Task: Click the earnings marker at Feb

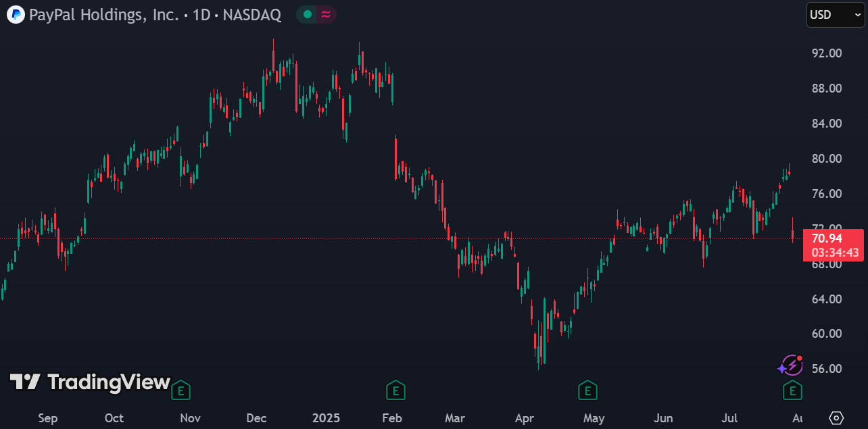Action: click(x=395, y=390)
